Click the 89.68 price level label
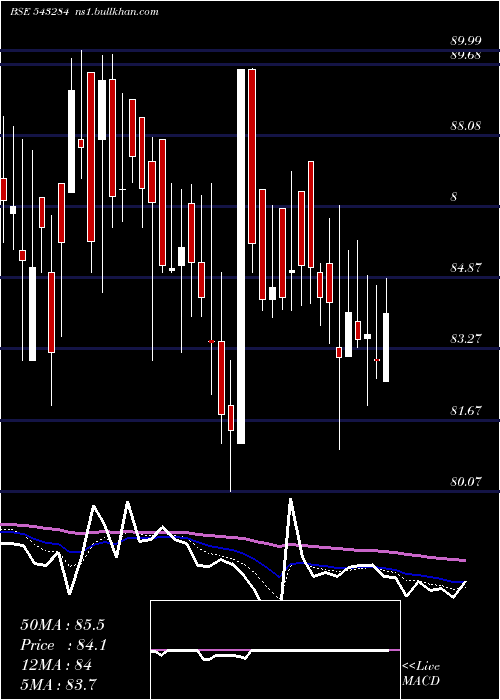Image resolution: width=500 pixels, height=700 pixels. (466, 55)
